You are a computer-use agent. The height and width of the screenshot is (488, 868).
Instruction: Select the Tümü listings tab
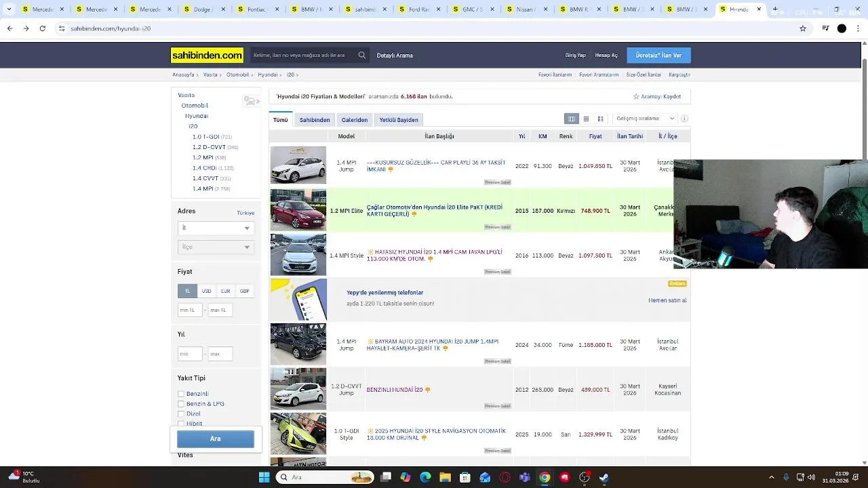(281, 120)
